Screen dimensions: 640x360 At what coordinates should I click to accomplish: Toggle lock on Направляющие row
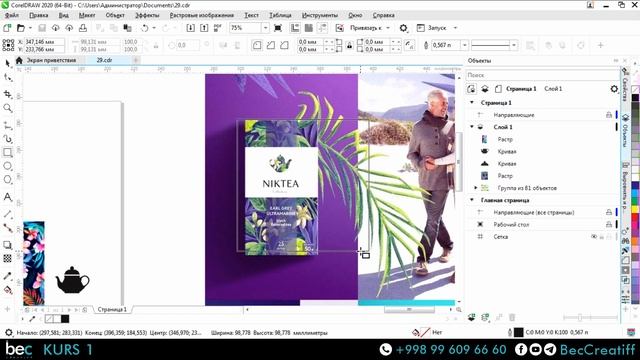[609, 115]
